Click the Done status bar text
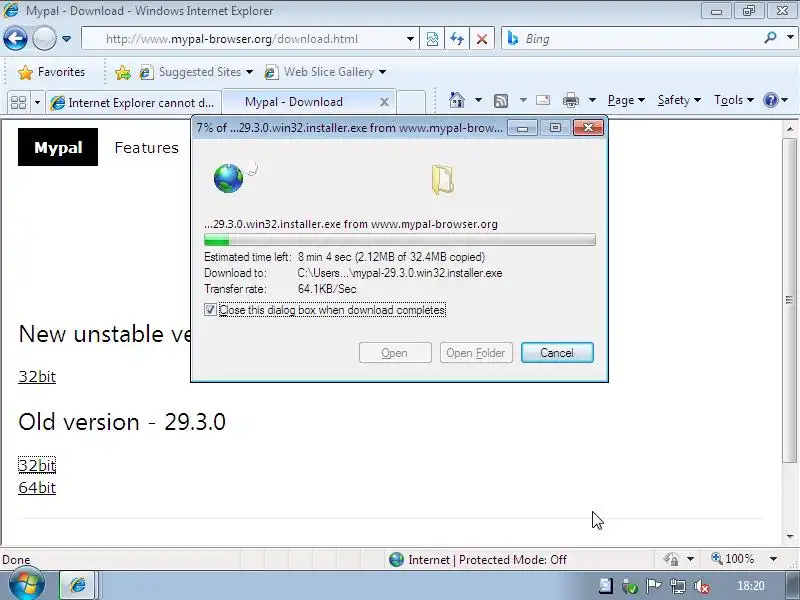Image resolution: width=800 pixels, height=600 pixels. [x=16, y=560]
